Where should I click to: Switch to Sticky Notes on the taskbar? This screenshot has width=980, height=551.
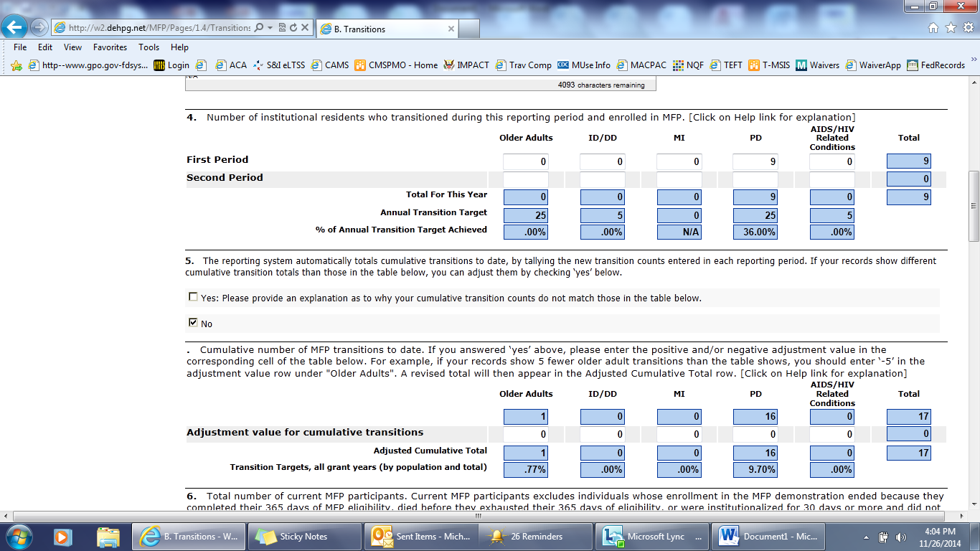(303, 536)
